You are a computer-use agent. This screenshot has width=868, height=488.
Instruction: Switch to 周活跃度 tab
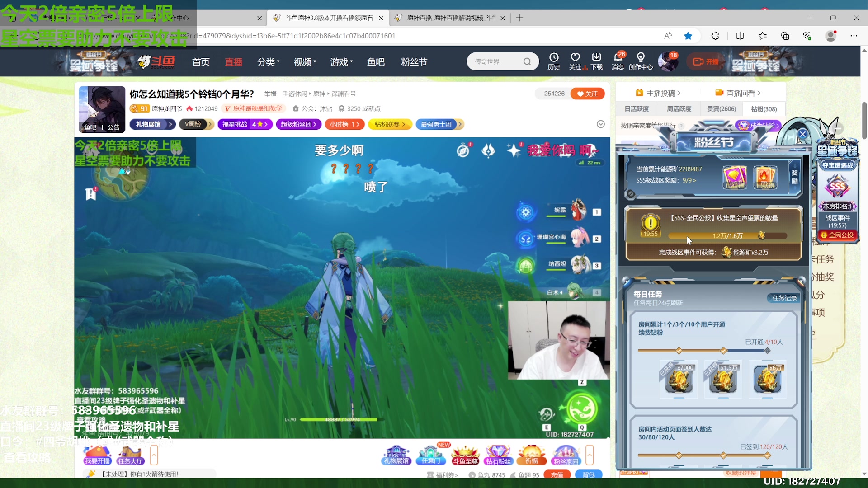[679, 109]
